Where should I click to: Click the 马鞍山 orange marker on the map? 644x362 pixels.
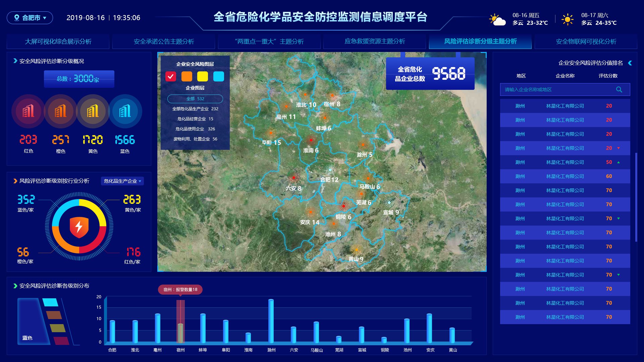pos(368,178)
